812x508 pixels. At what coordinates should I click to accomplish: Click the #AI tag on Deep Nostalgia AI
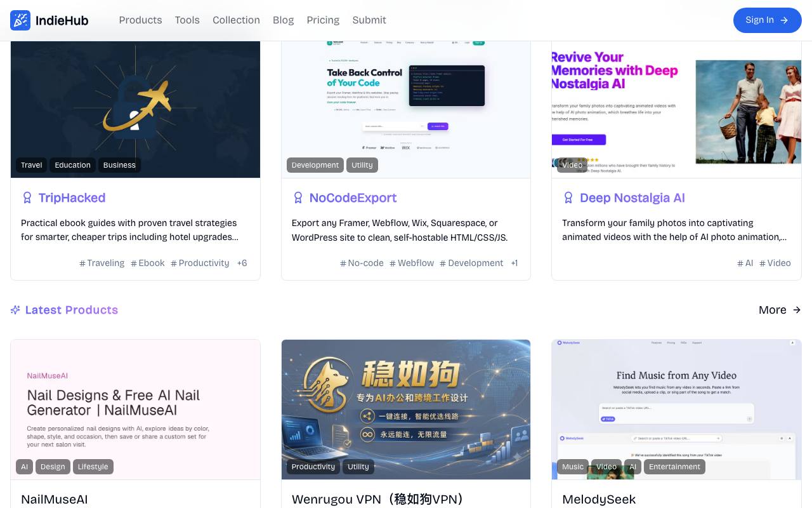[x=745, y=263]
